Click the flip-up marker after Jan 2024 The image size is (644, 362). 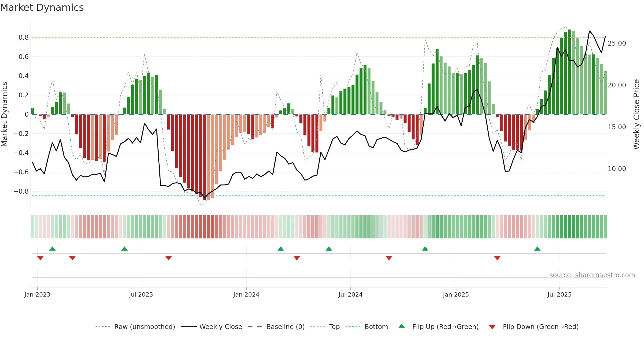click(x=281, y=249)
